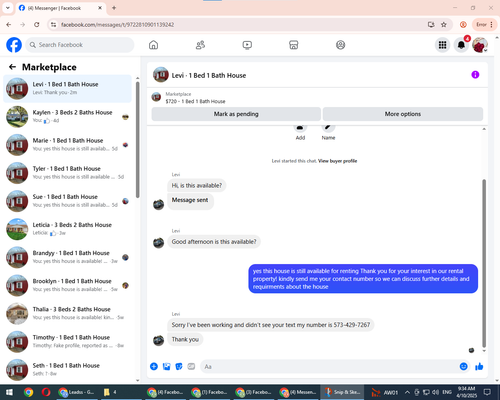Image resolution: width=500 pixels, height=400 pixels.
Task: Go to the Home feed icon
Action: point(153,45)
